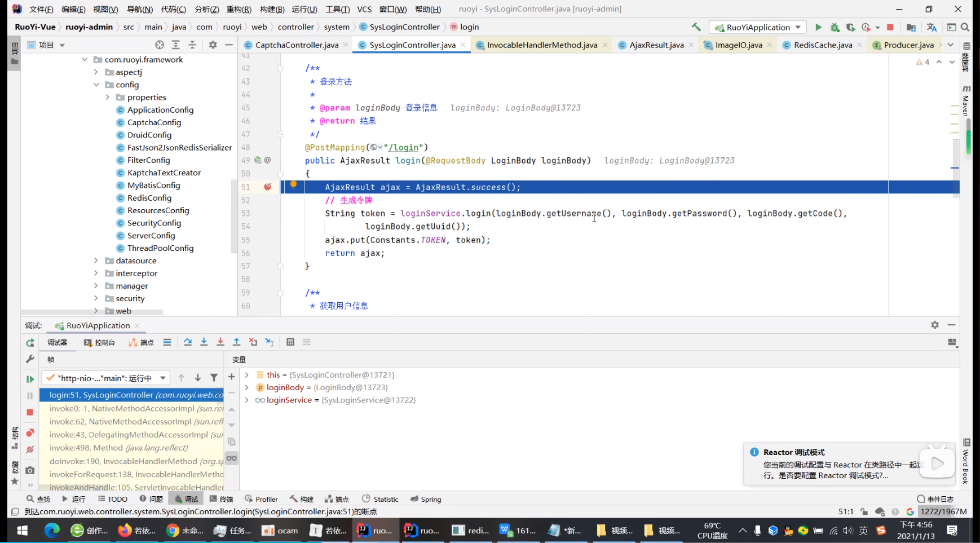
Task: Hide the project tool window
Action: (229, 45)
